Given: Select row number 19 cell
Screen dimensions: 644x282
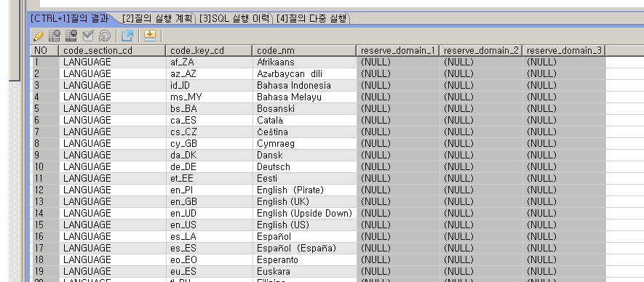Looking at the screenshot, I should tap(44, 271).
